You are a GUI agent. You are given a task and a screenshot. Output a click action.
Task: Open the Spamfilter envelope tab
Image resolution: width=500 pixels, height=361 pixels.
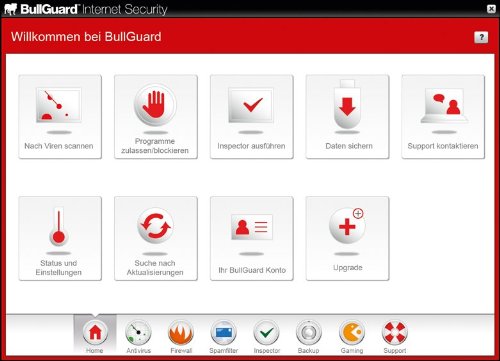tap(224, 337)
